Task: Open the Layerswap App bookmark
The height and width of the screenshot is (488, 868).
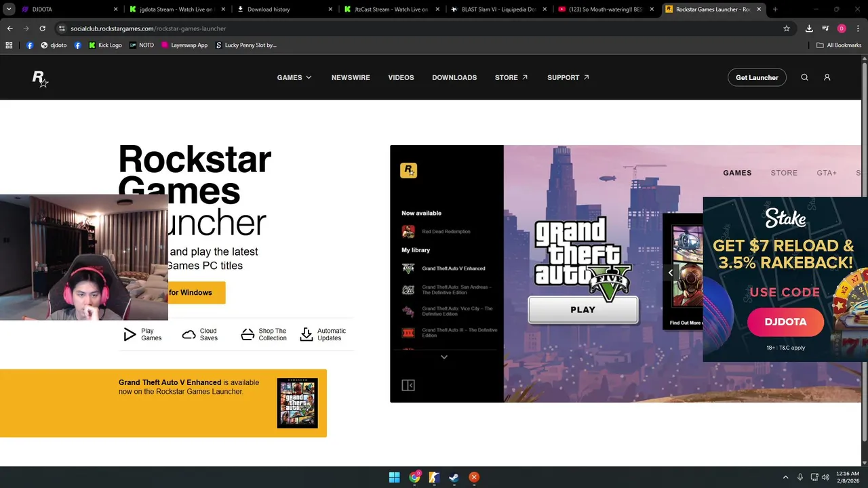Action: 184,45
